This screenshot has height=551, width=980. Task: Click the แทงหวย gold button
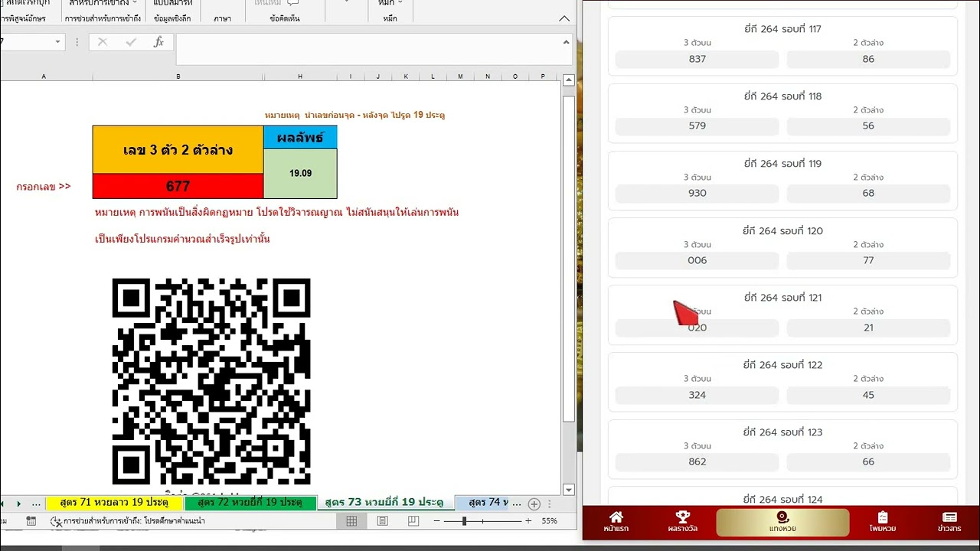point(782,522)
